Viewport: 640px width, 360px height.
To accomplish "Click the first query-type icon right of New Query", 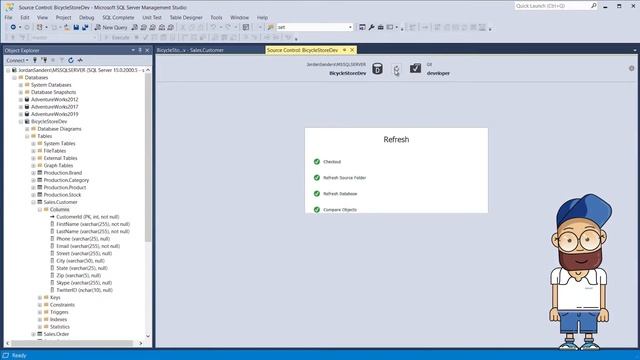I will point(135,27).
